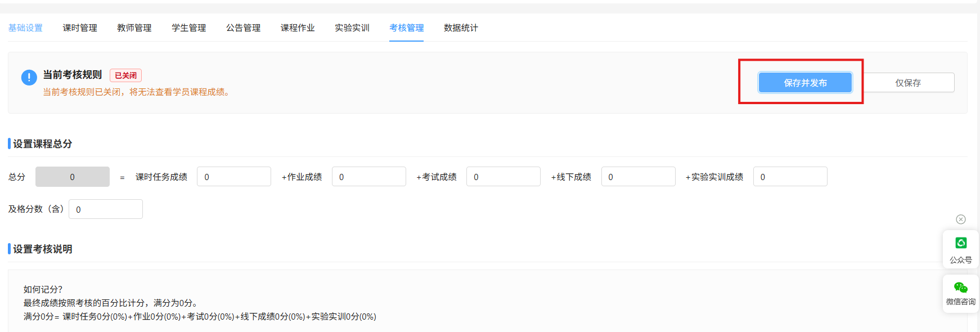Screen dimensions: 980x332
Task: Click the 已关闭 status tag
Action: [x=125, y=75]
